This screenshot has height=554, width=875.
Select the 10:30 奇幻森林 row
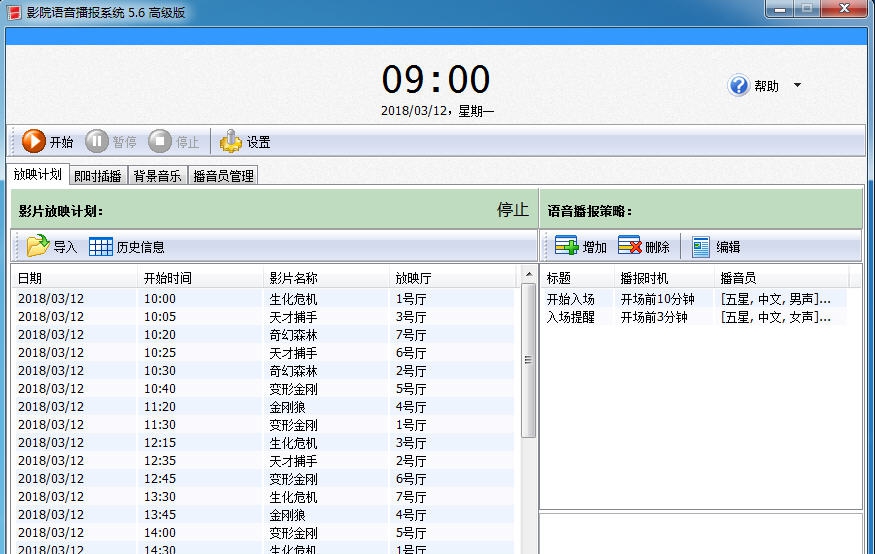tap(263, 370)
